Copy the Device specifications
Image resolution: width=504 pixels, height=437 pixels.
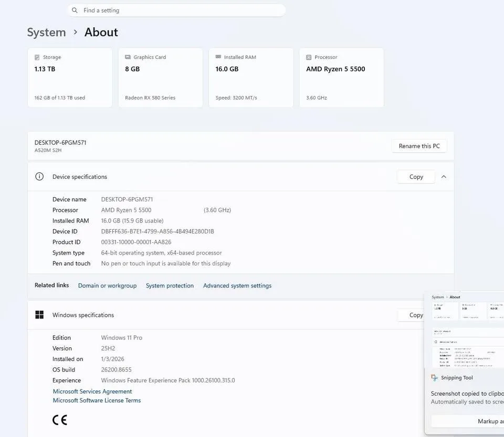(416, 177)
